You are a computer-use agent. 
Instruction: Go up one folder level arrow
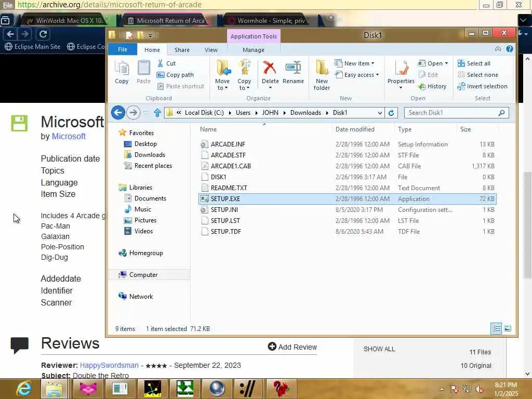pos(157,113)
